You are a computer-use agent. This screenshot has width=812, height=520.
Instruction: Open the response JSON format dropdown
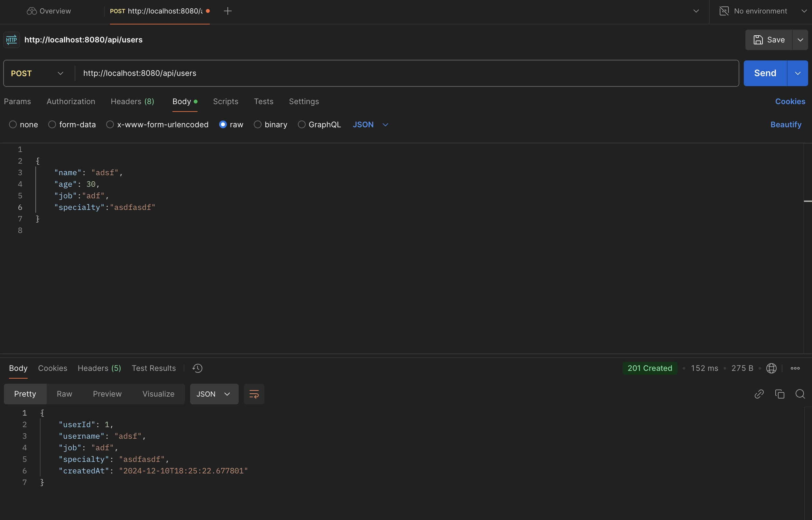pyautogui.click(x=214, y=394)
